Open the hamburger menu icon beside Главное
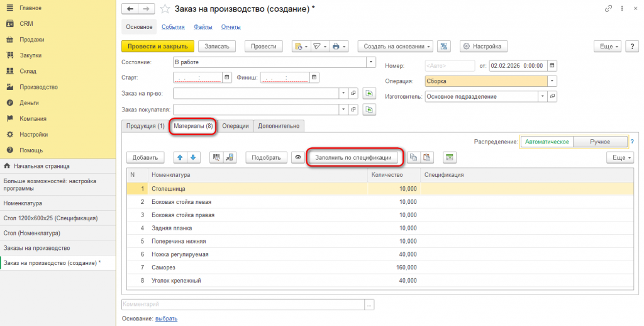Screen dimensions: 644x326 pyautogui.click(x=10, y=8)
